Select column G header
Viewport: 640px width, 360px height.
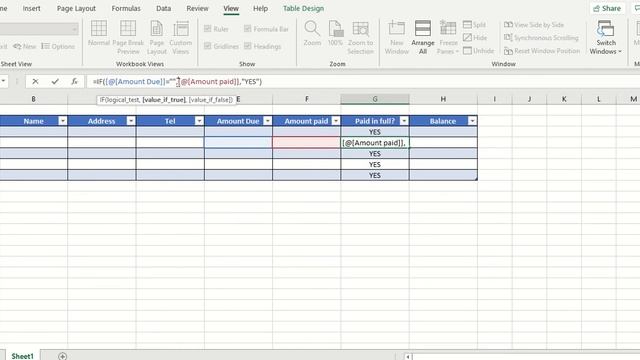tap(375, 99)
